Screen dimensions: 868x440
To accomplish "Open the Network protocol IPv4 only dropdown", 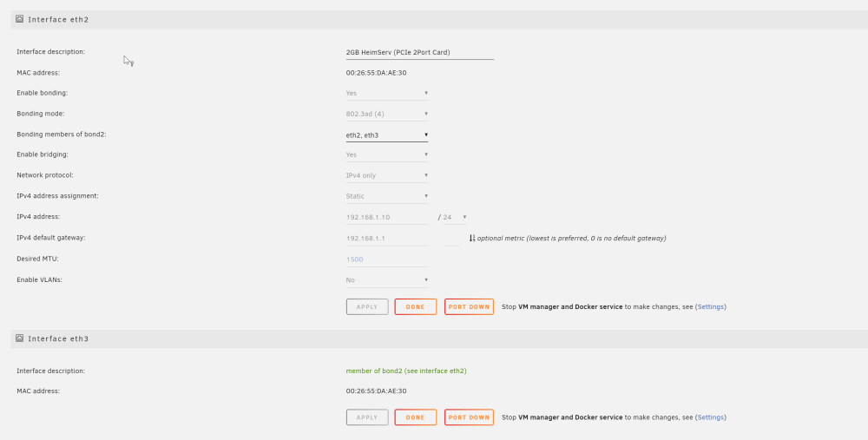I will coord(387,175).
